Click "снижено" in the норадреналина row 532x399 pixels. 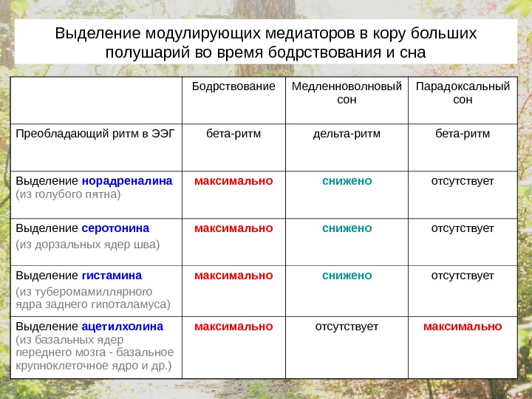point(347,181)
